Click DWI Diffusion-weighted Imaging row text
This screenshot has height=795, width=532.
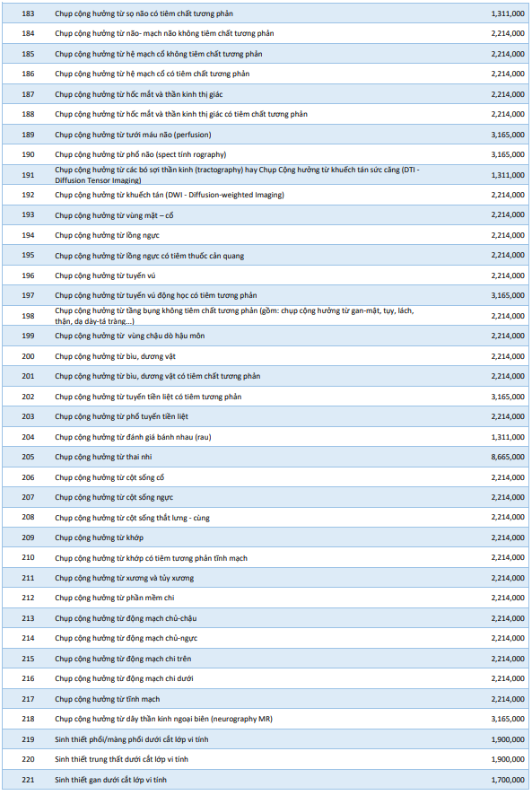pyautogui.click(x=170, y=196)
